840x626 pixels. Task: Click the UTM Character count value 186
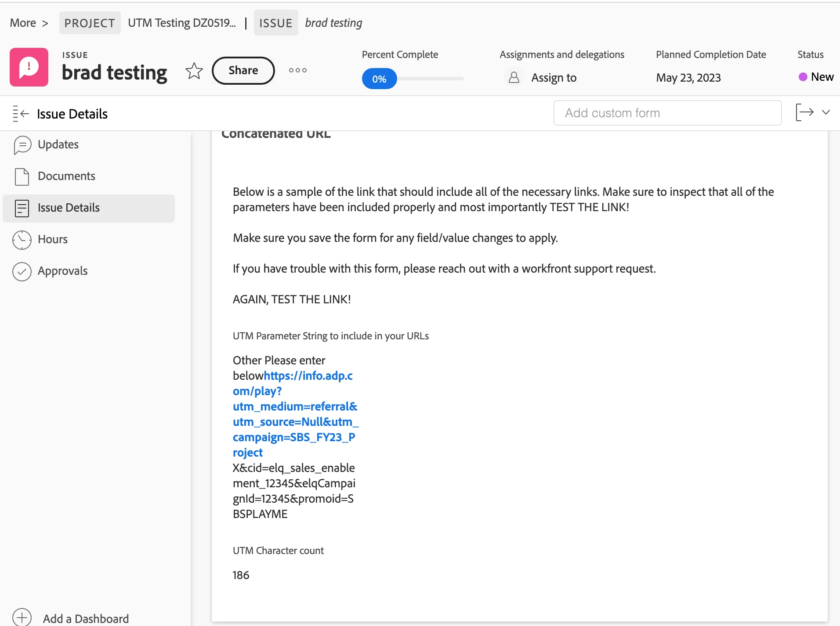(x=241, y=575)
